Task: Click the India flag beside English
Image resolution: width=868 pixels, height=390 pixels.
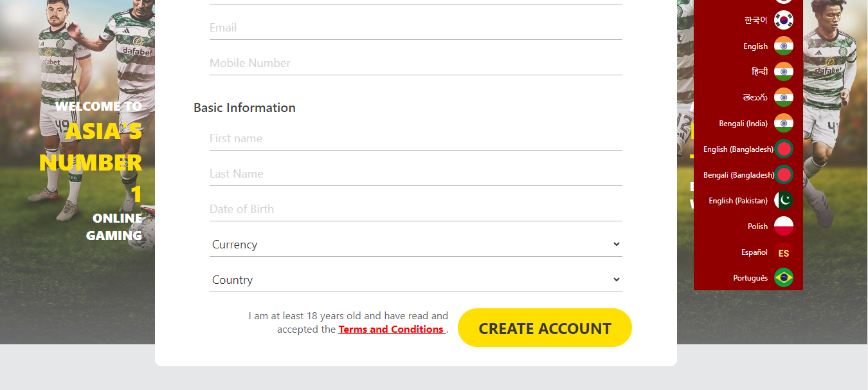Action: coord(783,46)
